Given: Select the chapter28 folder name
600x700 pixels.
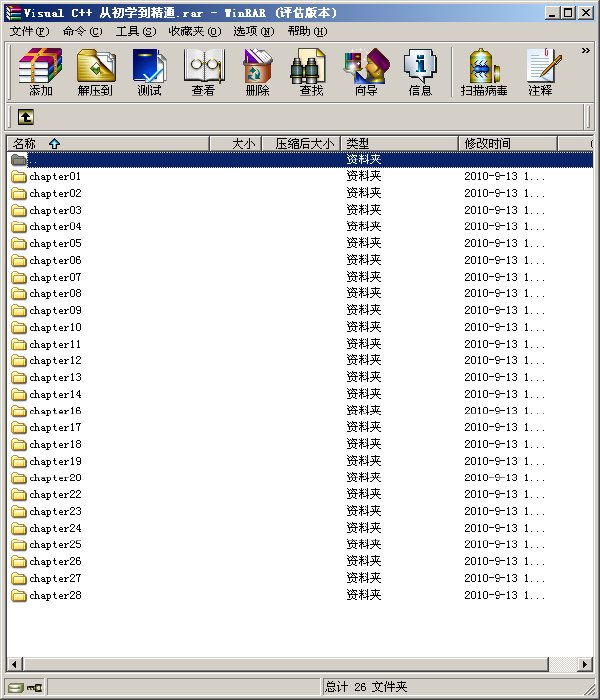Looking at the screenshot, I should (x=55, y=596).
